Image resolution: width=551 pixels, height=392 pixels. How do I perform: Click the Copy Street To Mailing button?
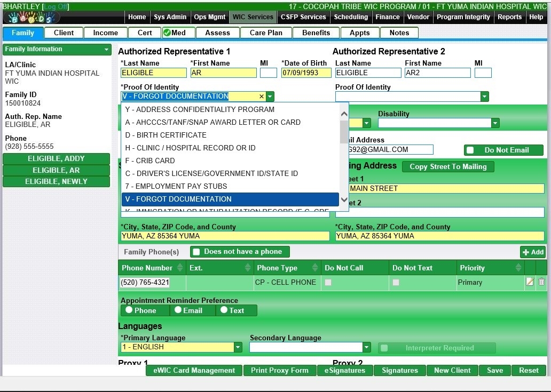(x=447, y=166)
